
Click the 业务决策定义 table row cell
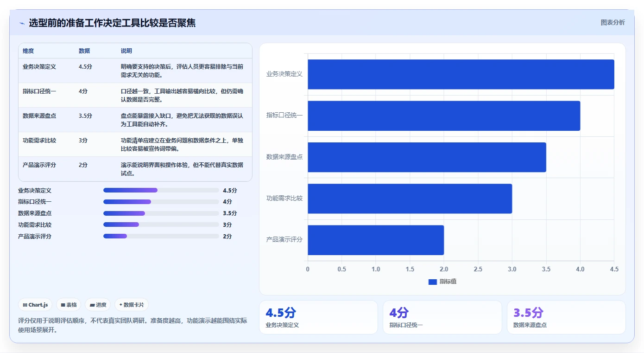click(39, 66)
